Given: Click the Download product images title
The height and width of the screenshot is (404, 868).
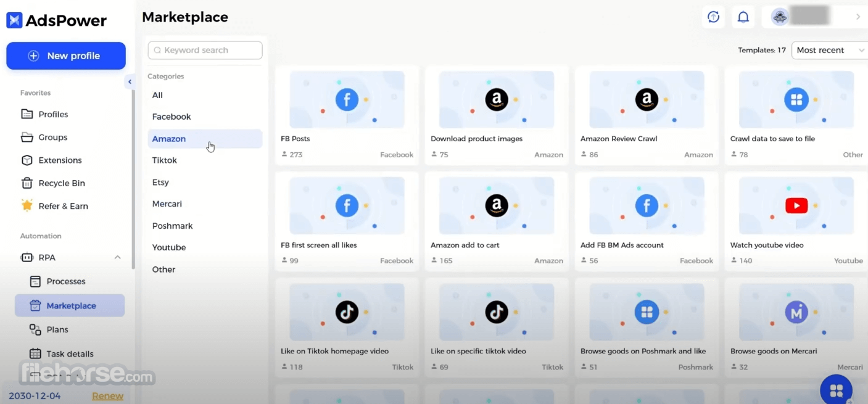Looking at the screenshot, I should pos(477,139).
